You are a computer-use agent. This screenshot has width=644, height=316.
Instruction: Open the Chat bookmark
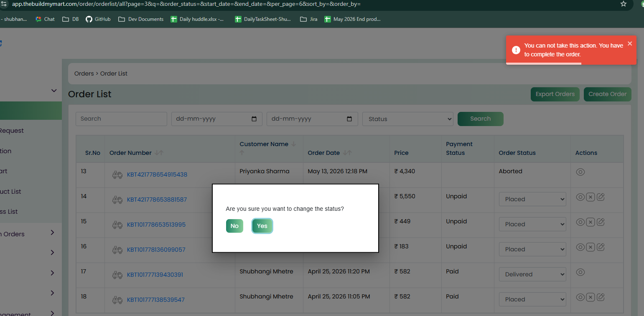coord(45,19)
